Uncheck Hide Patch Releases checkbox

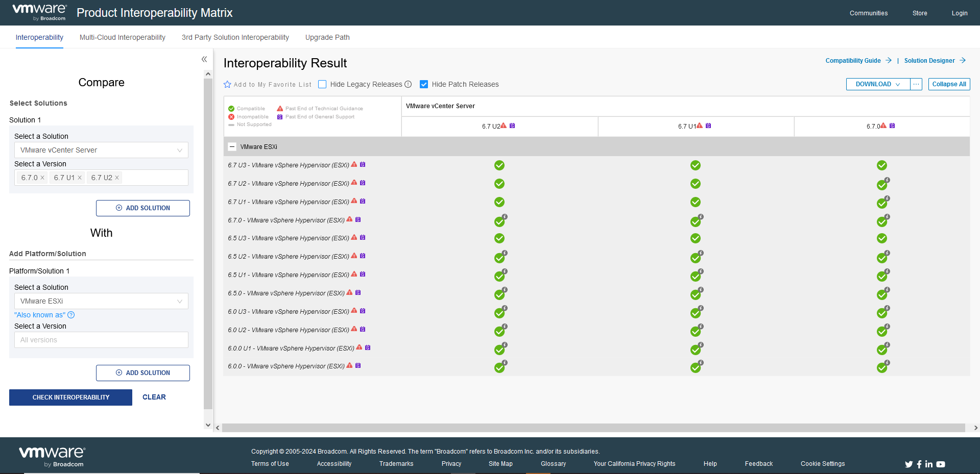tap(424, 84)
